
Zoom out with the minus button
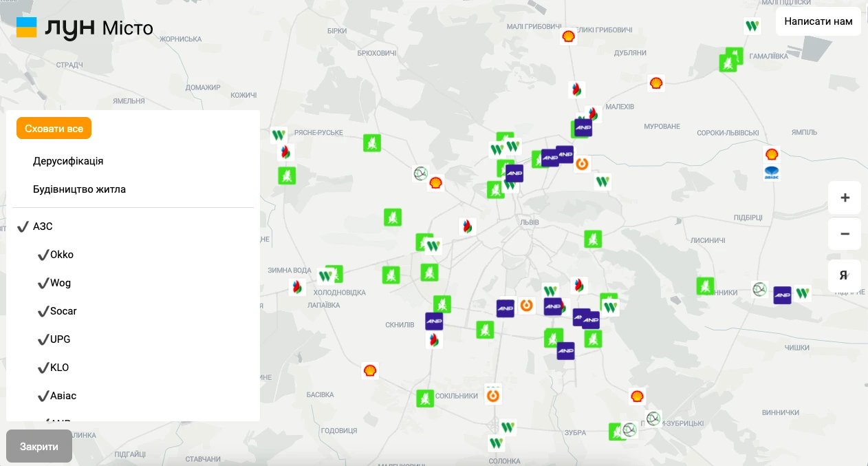tap(845, 234)
